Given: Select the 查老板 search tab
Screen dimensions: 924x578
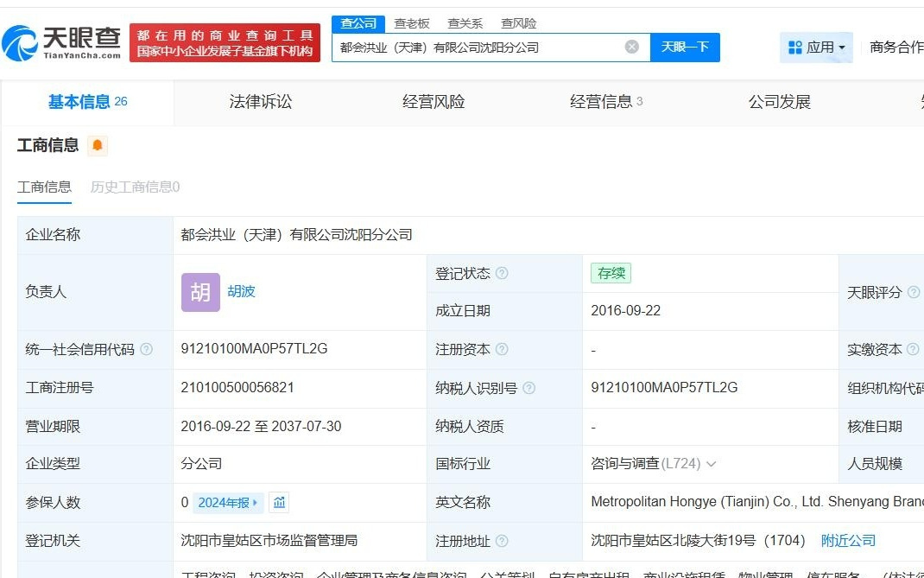Looking at the screenshot, I should (x=412, y=23).
